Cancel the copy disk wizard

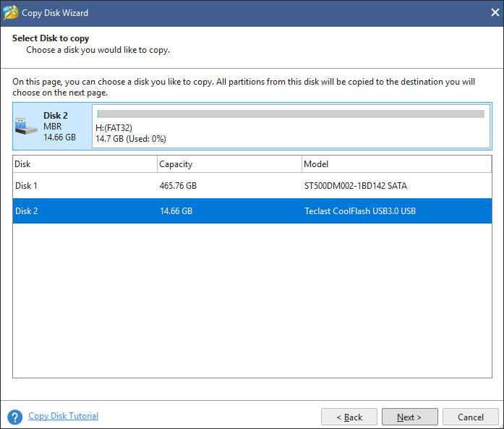coord(470,417)
